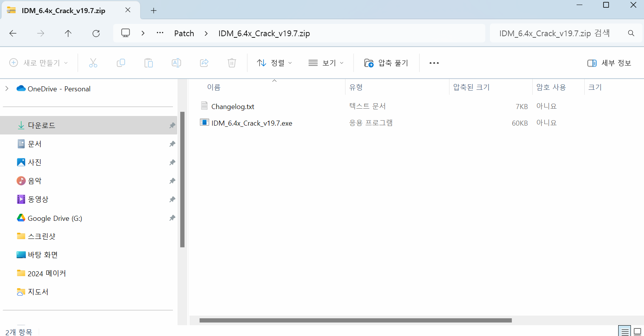Click the Share icon in toolbar
This screenshot has width=644, height=336.
point(204,63)
